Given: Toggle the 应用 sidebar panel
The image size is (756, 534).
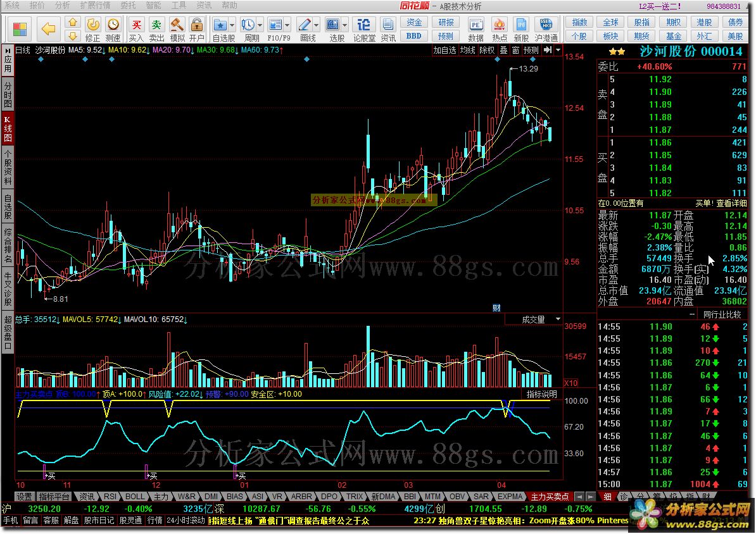Looking at the screenshot, I should click(8, 60).
